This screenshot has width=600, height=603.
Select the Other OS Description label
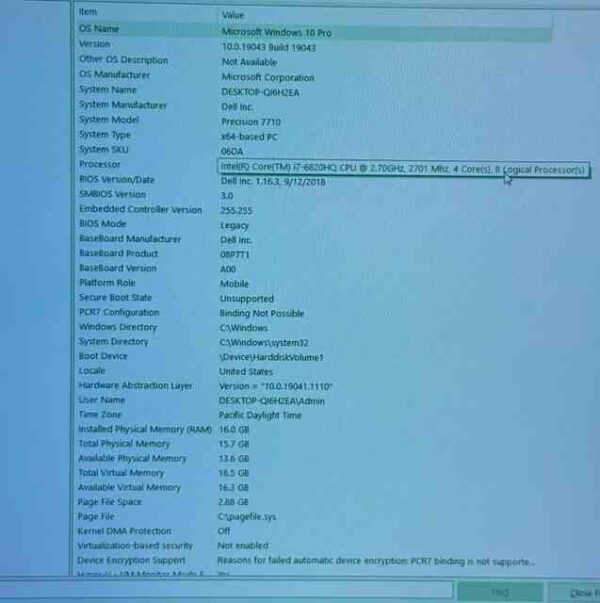pyautogui.click(x=123, y=60)
